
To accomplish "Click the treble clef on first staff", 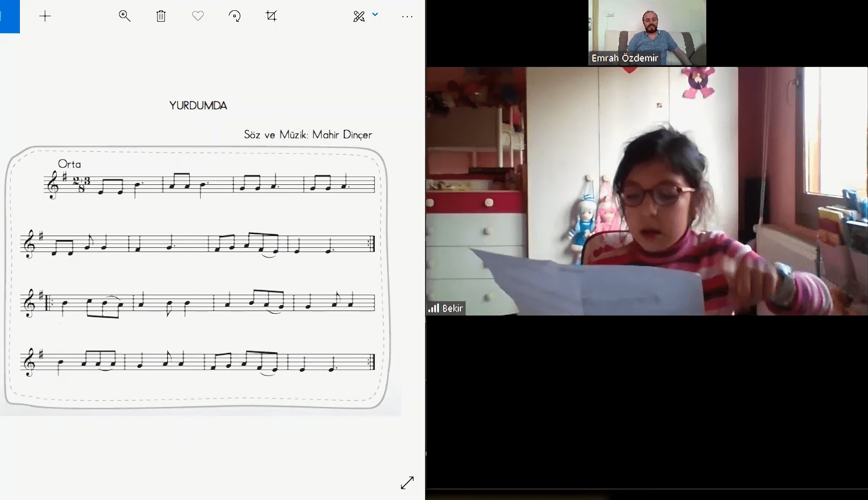I will [x=52, y=185].
